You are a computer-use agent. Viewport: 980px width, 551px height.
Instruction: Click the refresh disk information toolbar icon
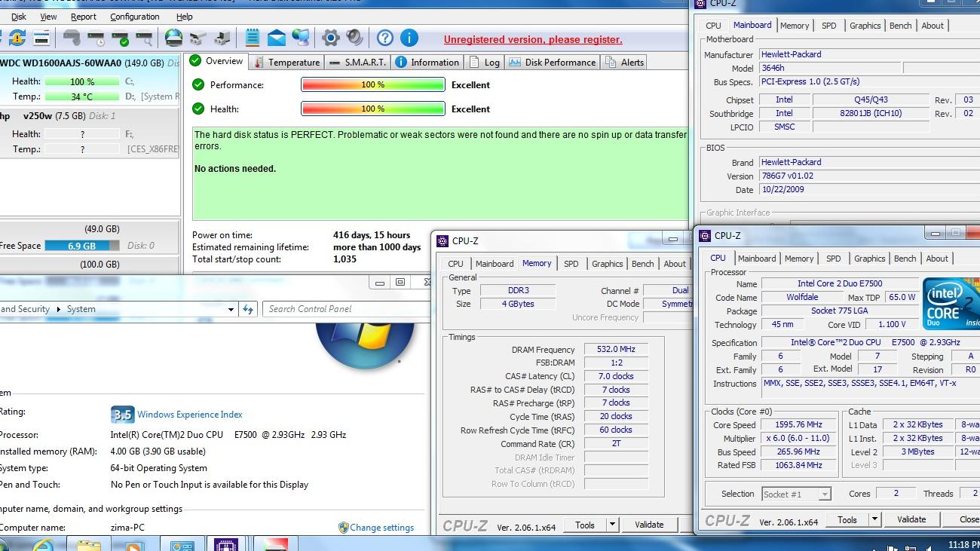pos(17,38)
